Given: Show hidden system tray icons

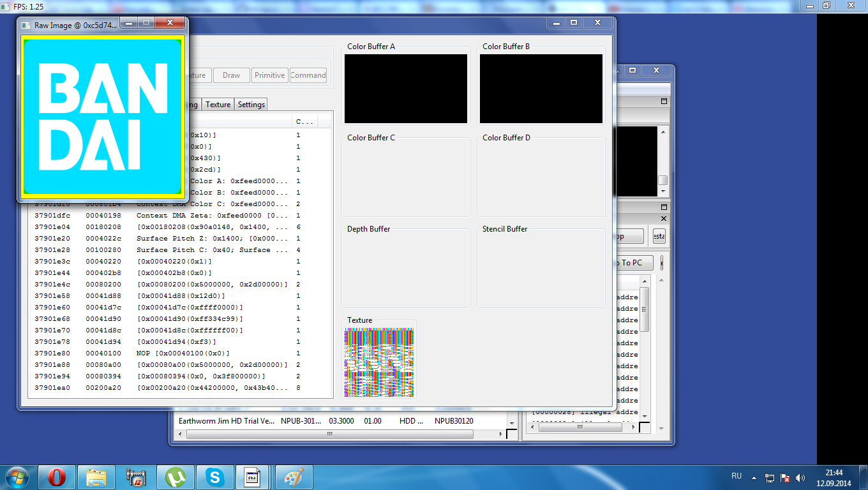Looking at the screenshot, I should point(754,477).
